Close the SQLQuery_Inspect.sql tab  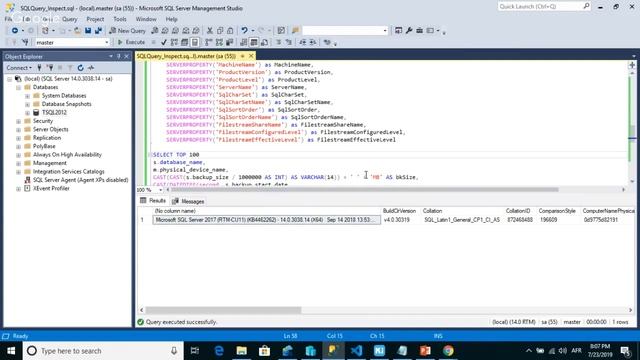click(x=251, y=56)
